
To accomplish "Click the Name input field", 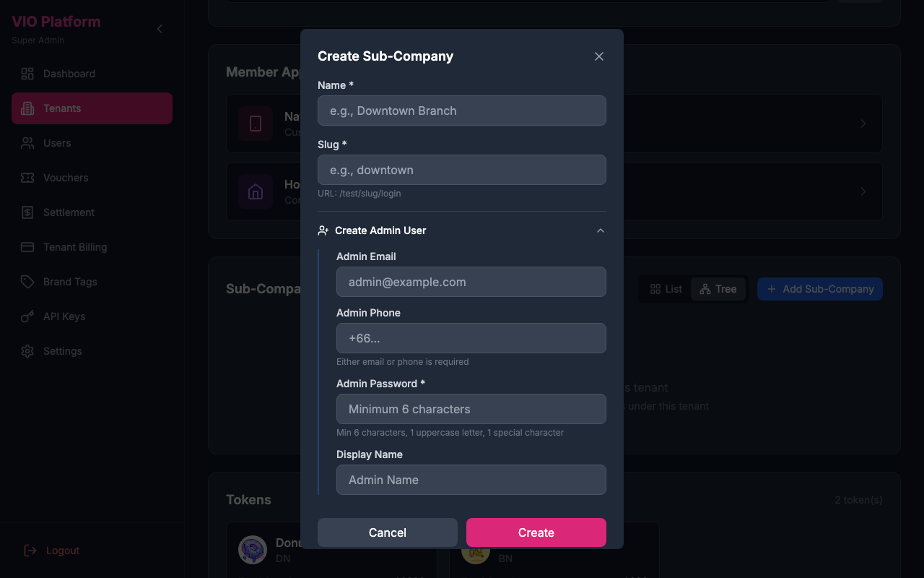I will point(461,111).
